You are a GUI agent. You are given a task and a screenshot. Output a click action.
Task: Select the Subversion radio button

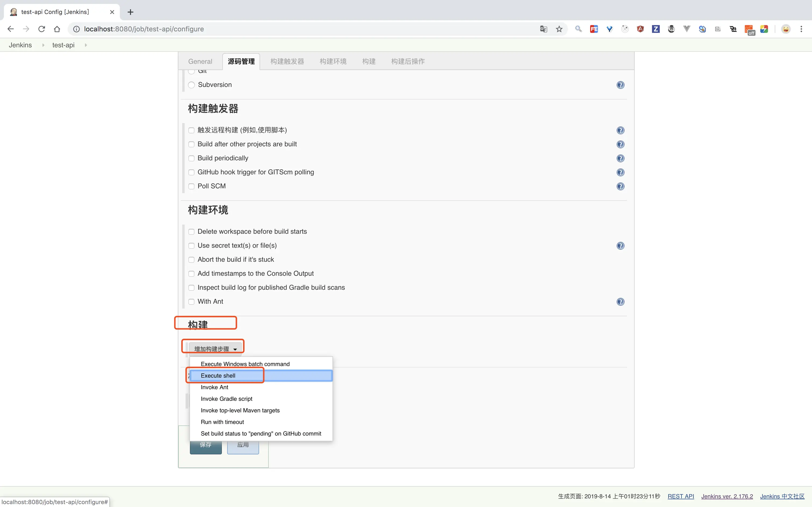pyautogui.click(x=191, y=85)
